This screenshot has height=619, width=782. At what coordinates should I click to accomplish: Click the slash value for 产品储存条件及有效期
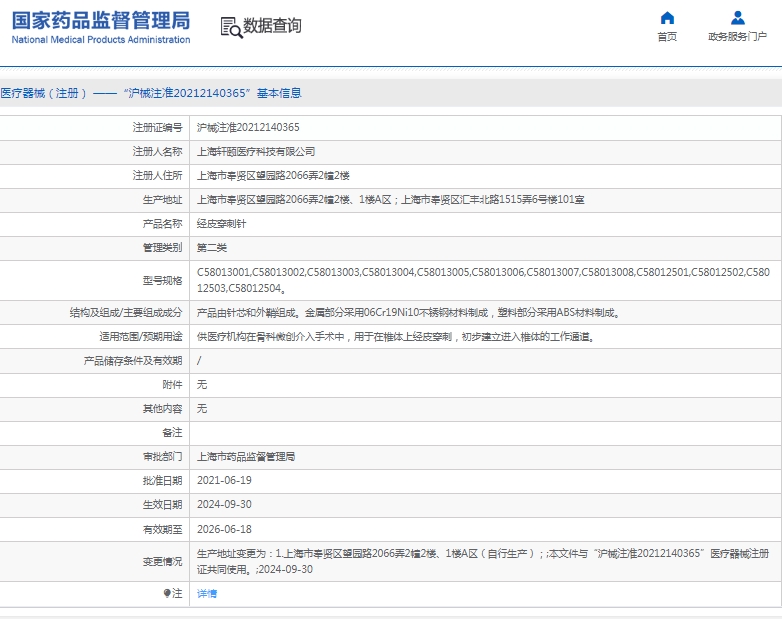pos(199,361)
